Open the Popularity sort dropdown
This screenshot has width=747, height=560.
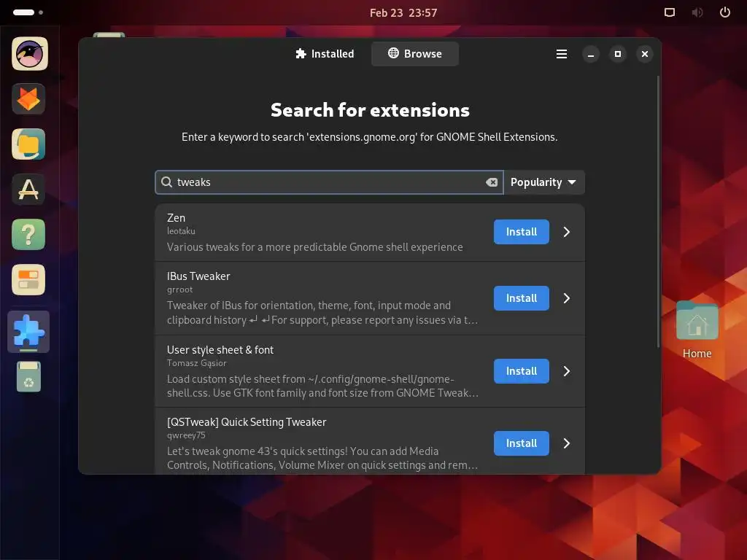point(544,182)
